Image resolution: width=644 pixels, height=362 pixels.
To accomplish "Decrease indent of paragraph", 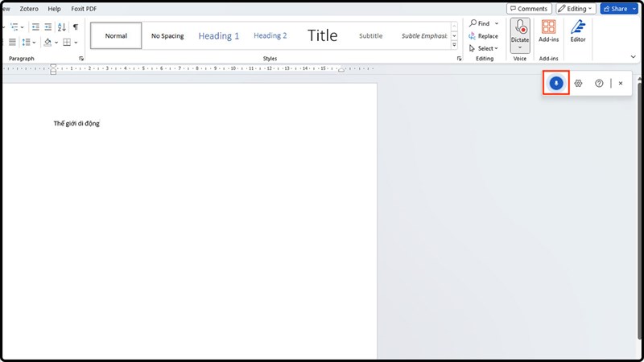I will coord(35,27).
